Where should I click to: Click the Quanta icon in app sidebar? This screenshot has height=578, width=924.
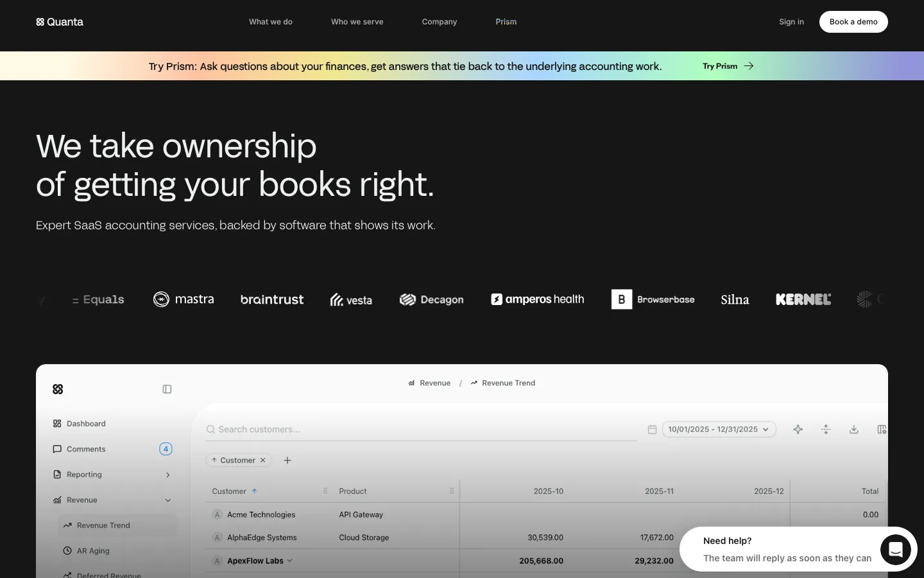[x=58, y=389]
